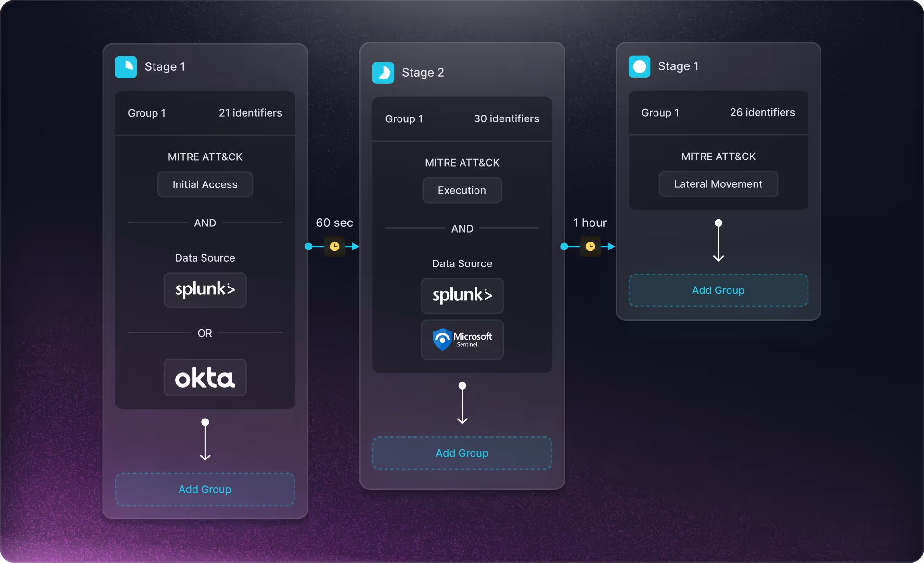Toggle the OR operator between Splunk and Okta
The height and width of the screenshot is (563, 924).
tap(205, 333)
